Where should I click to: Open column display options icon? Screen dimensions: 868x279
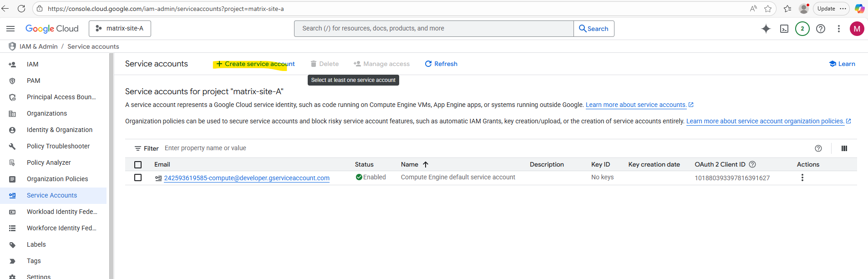point(844,148)
